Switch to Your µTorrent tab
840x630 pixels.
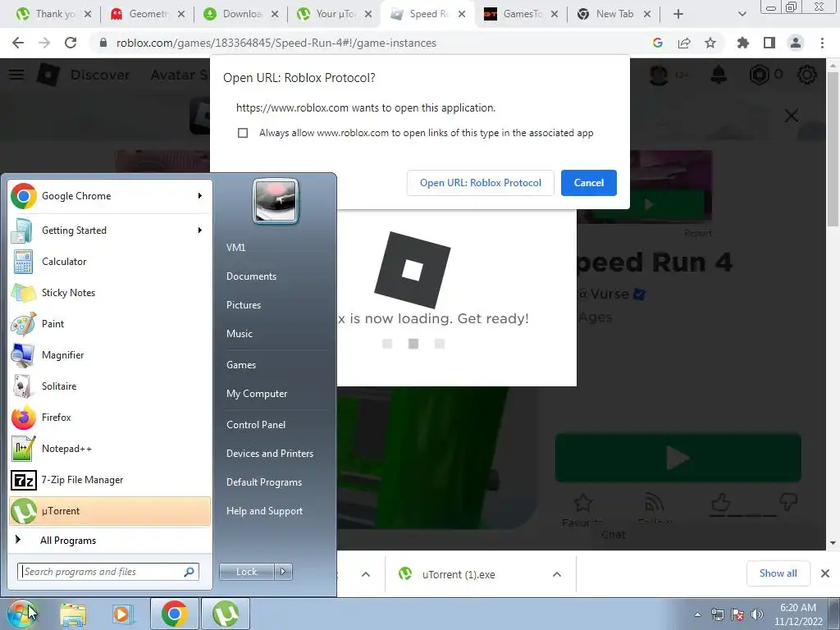coord(335,14)
